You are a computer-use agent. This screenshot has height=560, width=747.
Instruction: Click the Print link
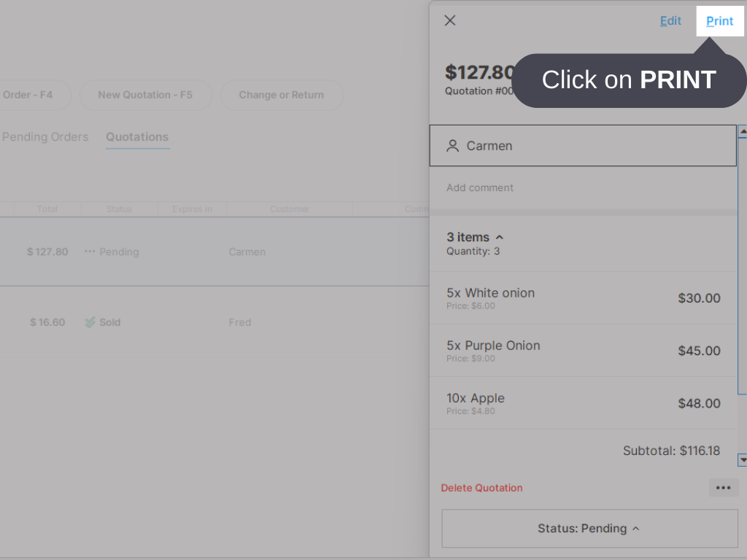click(x=719, y=21)
